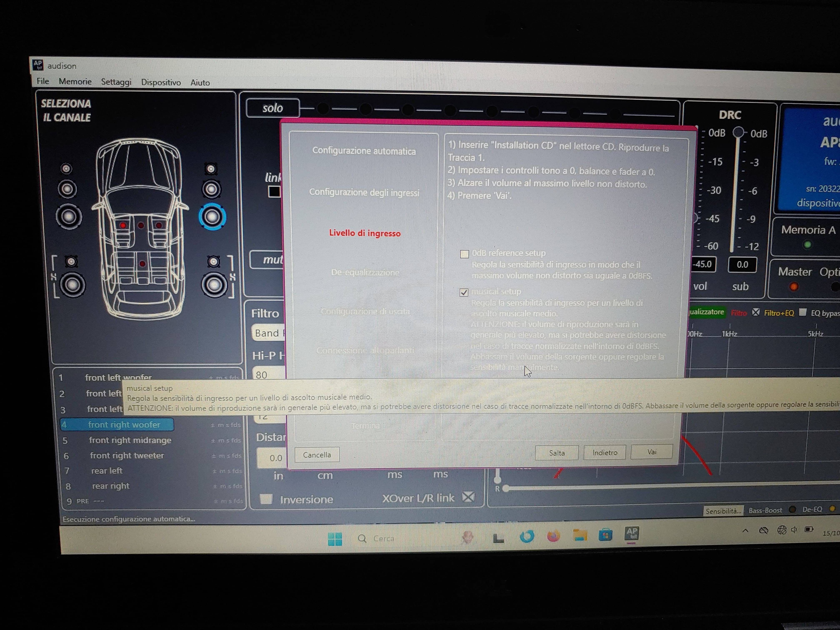
Task: Click the Master orange indicator light
Action: pyautogui.click(x=793, y=287)
